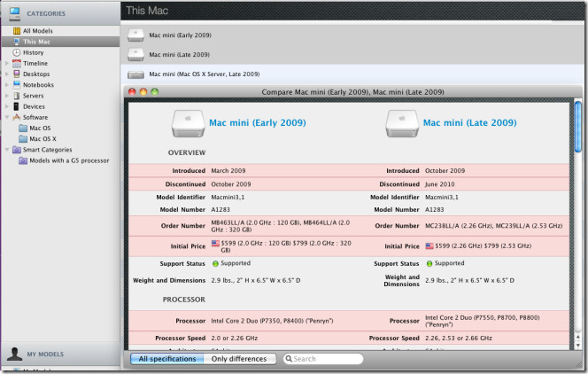Expand the Devices category
The image size is (588, 374).
tap(7, 106)
